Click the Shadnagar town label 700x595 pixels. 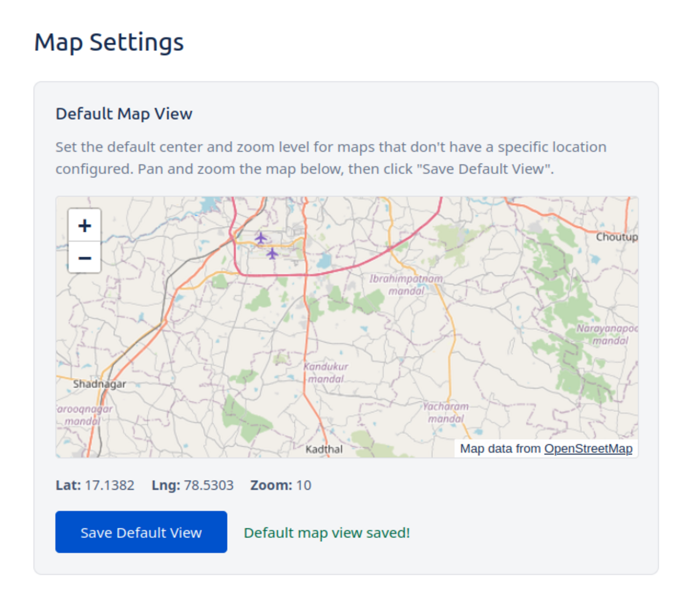click(x=100, y=384)
